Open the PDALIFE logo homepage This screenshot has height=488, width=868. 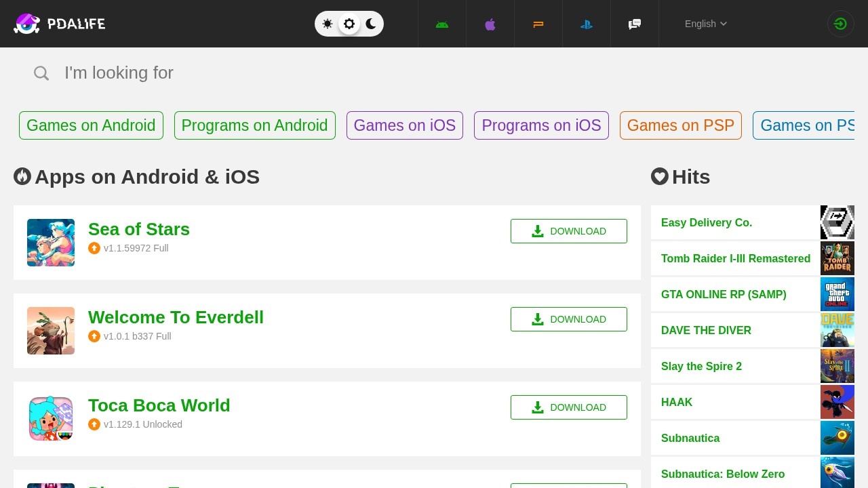pos(60,24)
